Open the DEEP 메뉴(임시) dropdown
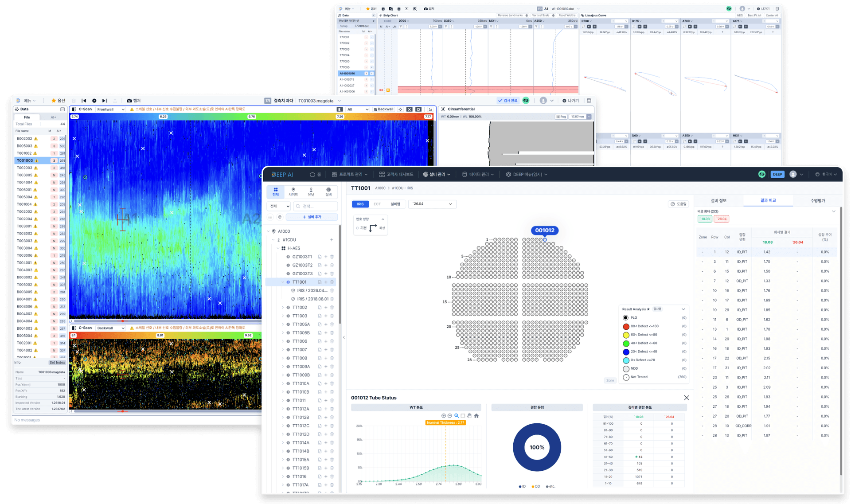Screen dimensions: 851x504 pyautogui.click(x=527, y=175)
